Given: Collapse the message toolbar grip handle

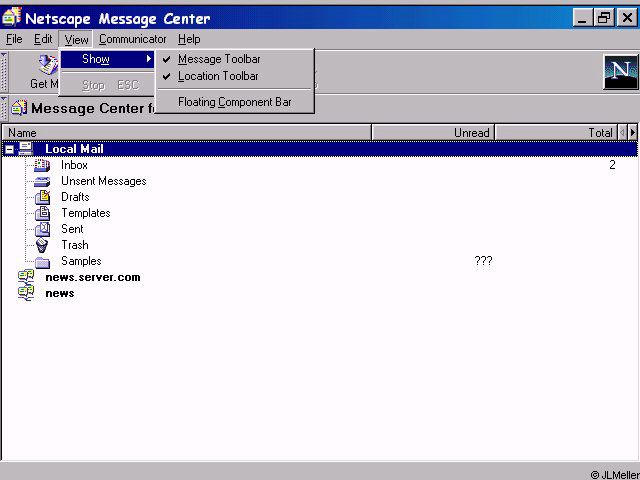Looking at the screenshot, I should pos(4,72).
